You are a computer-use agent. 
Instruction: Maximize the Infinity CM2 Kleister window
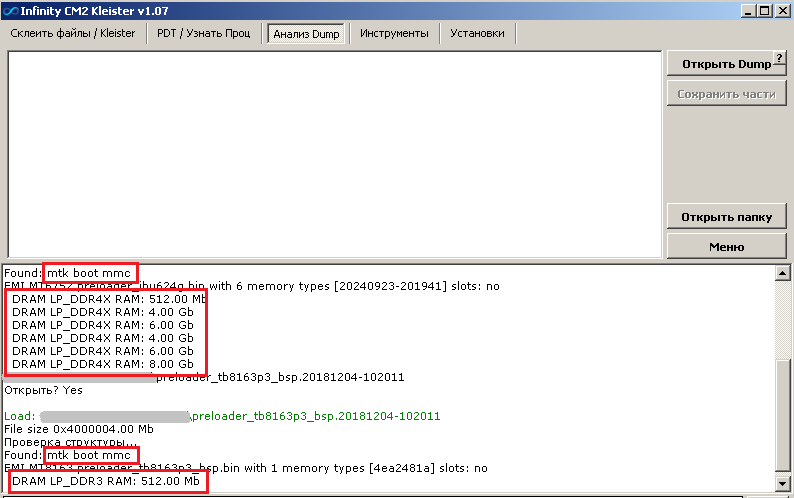[x=763, y=10]
